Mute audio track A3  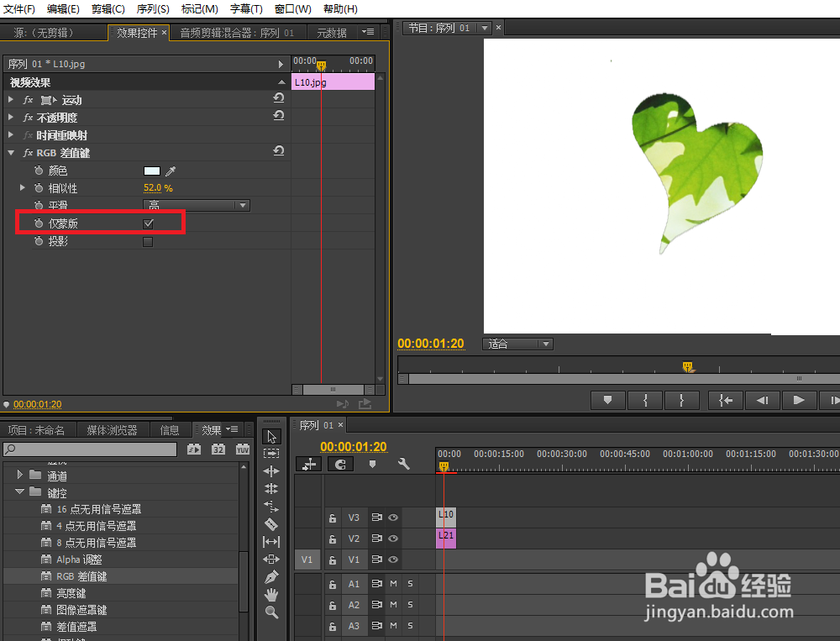tap(393, 625)
